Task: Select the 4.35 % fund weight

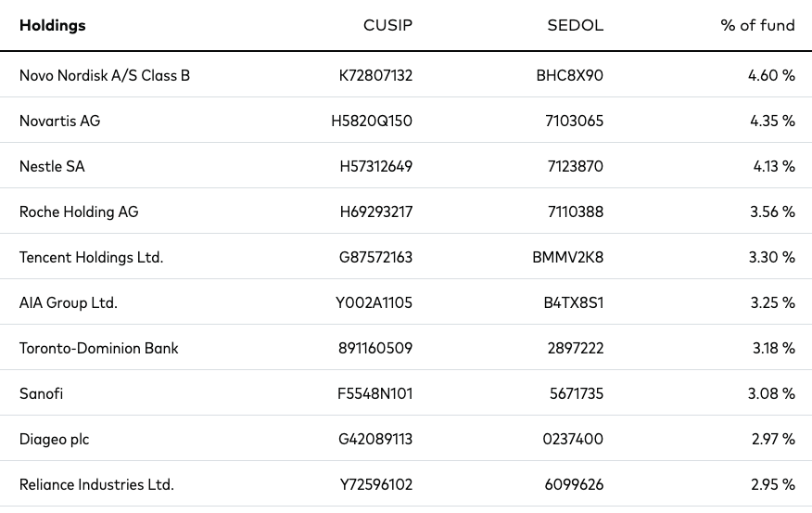Action: [x=772, y=121]
